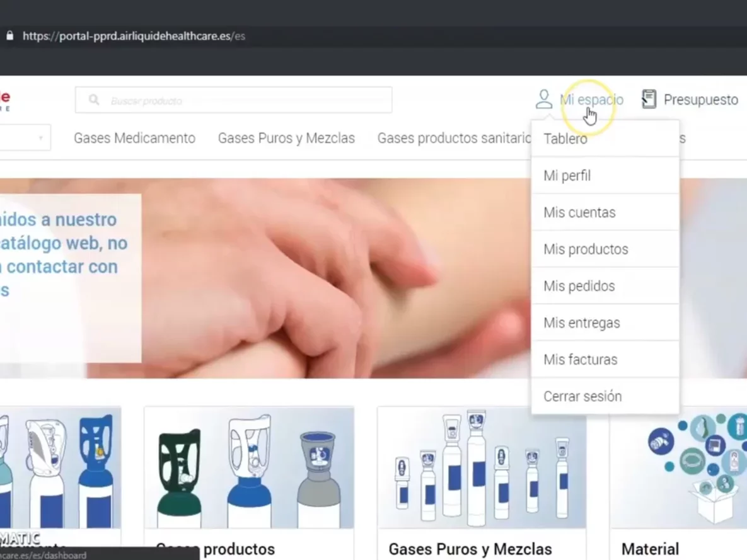Image resolution: width=747 pixels, height=560 pixels.
Task: Open the Gases Puros y Mezclas tab
Action: coord(286,138)
